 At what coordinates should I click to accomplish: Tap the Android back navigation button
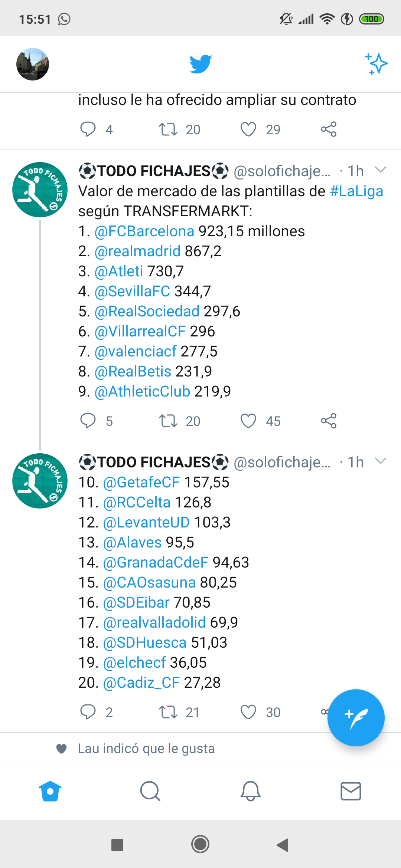point(283,845)
